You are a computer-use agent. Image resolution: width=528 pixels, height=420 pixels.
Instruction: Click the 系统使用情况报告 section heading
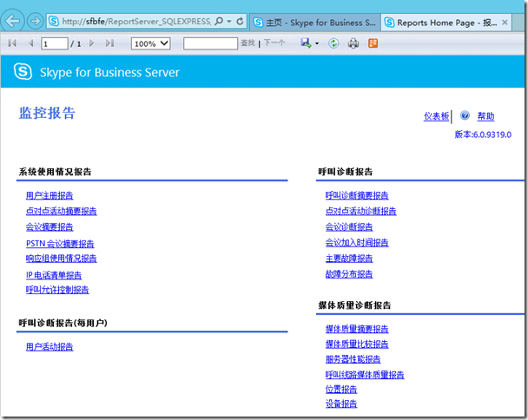pyautogui.click(x=55, y=172)
